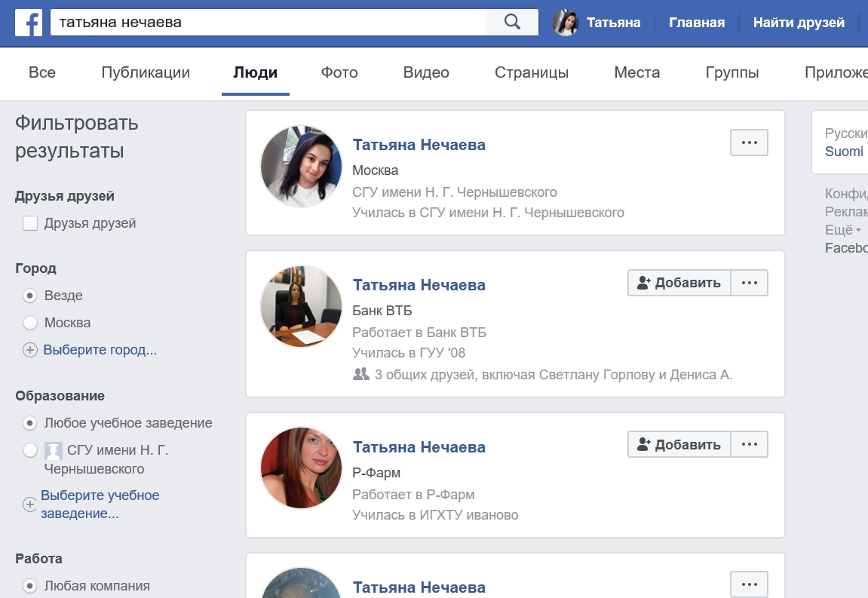Add Татьяна Нечаева from Банк ВТБ as friend
Image resolution: width=868 pixels, height=598 pixels.
click(x=679, y=283)
